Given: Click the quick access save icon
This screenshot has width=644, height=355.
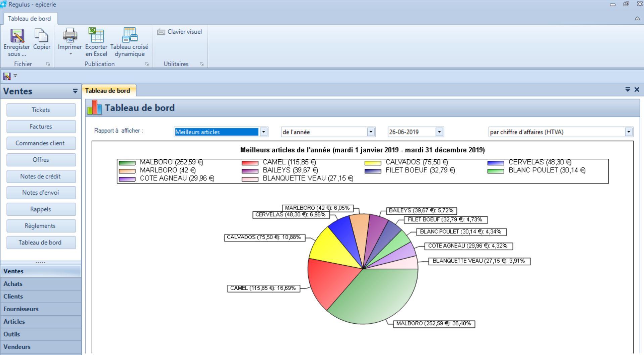Looking at the screenshot, I should point(7,76).
